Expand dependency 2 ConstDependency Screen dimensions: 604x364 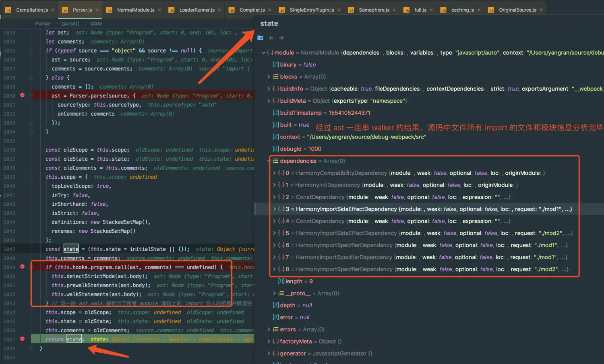coord(274,197)
